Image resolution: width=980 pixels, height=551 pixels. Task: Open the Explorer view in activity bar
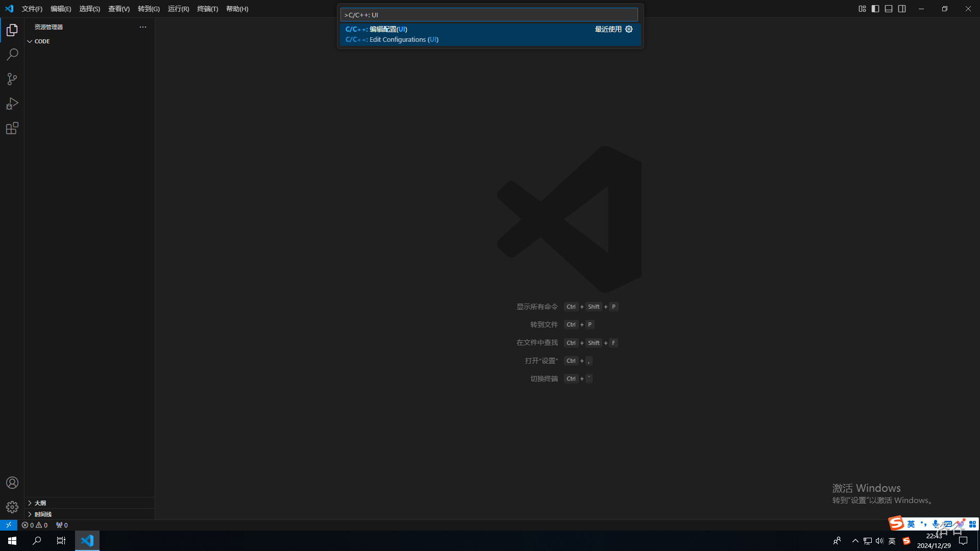pos(12,31)
